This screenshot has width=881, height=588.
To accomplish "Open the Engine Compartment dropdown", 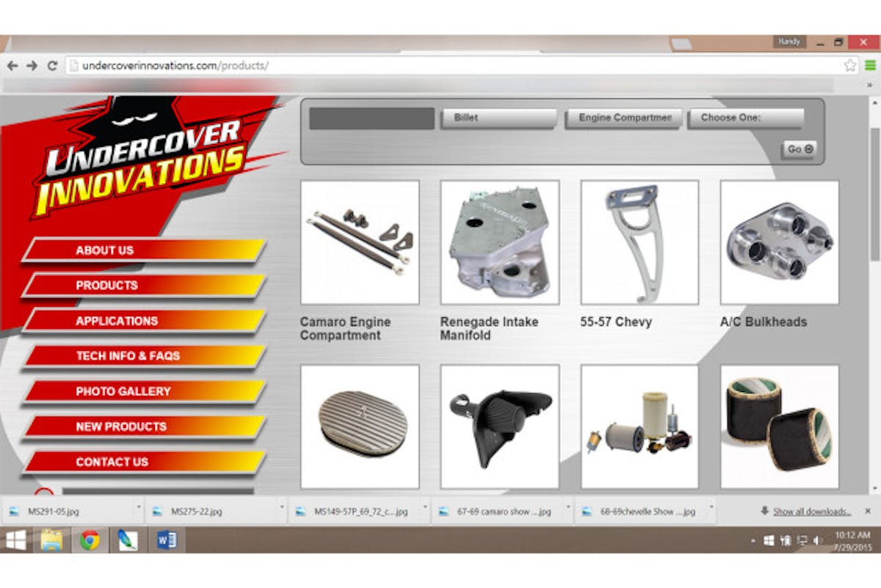I will (623, 116).
